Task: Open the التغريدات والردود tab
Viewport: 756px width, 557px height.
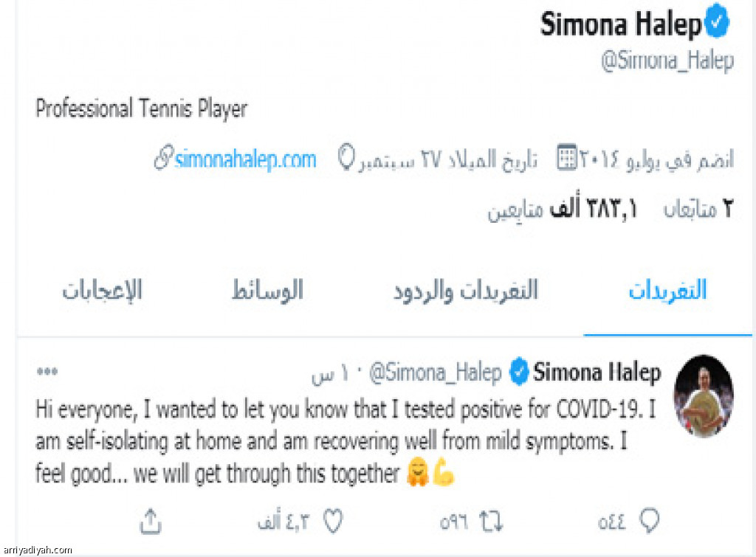Action: coord(466,291)
